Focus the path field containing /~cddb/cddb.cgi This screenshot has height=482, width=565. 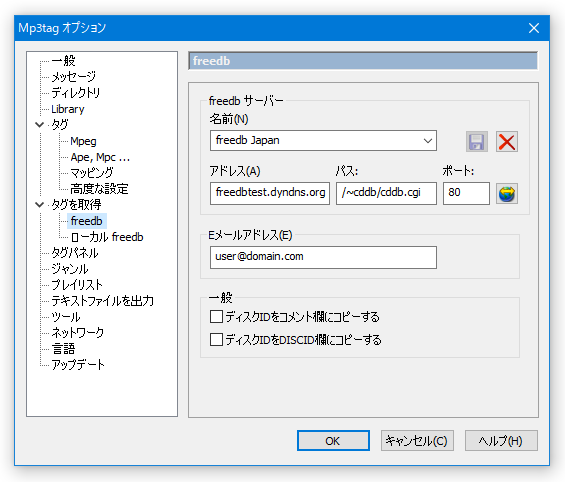tap(386, 193)
